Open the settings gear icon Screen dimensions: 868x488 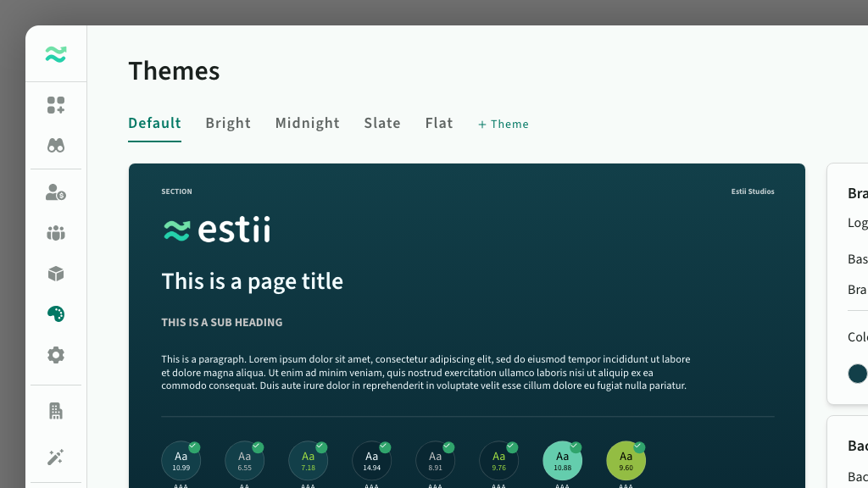[x=56, y=355]
